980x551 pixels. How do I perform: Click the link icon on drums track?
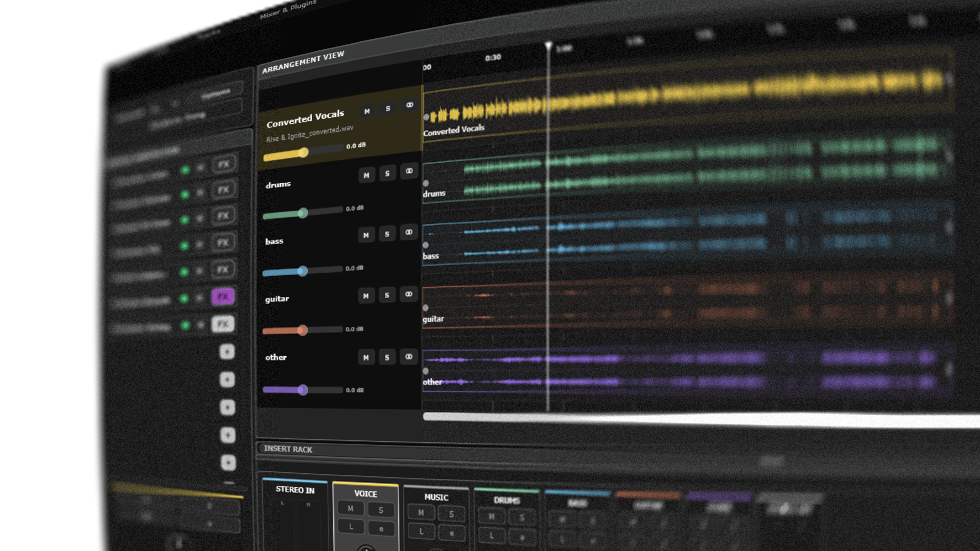[409, 171]
